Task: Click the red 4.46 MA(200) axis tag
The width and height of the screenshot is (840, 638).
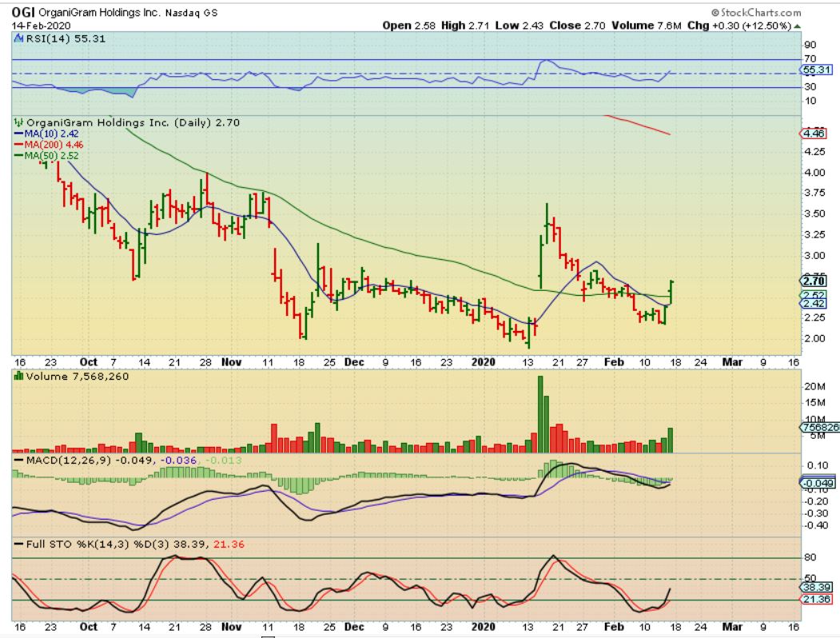Action: click(x=814, y=134)
